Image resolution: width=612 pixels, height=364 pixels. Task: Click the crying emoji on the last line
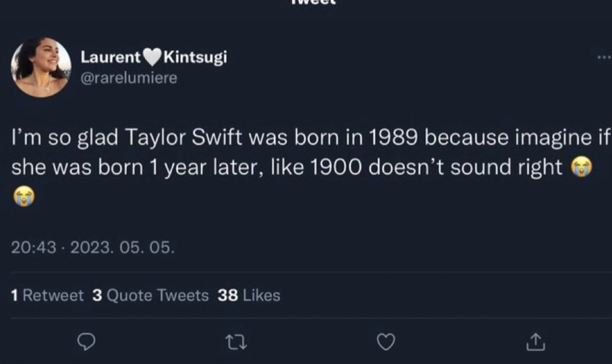tap(24, 196)
